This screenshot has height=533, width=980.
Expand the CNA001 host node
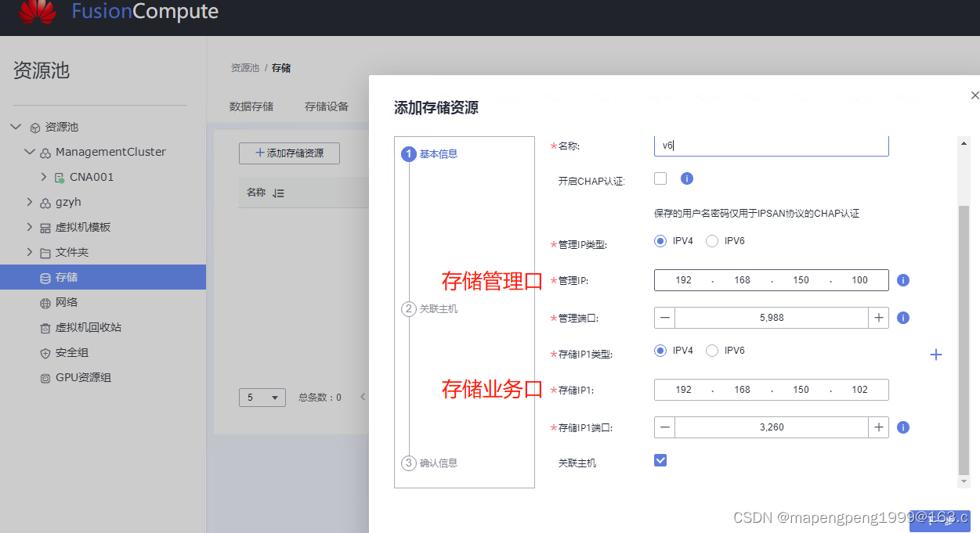point(43,178)
